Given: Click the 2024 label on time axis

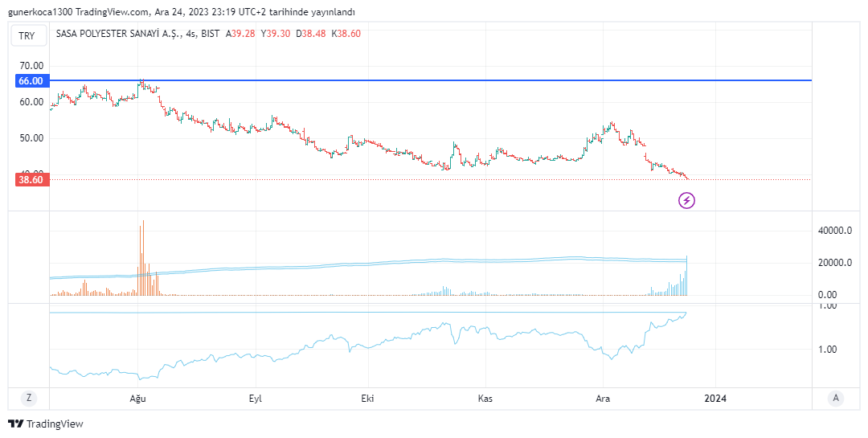Looking at the screenshot, I should pos(715,398).
